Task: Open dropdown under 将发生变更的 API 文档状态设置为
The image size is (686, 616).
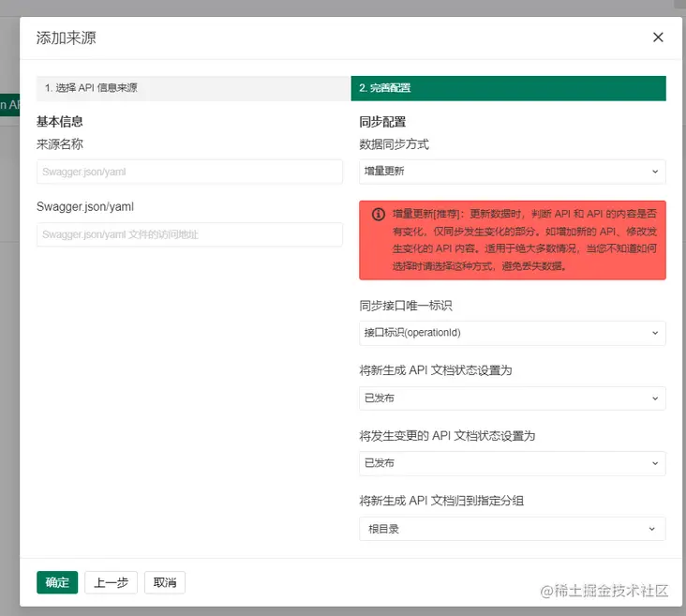Action: [x=513, y=463]
